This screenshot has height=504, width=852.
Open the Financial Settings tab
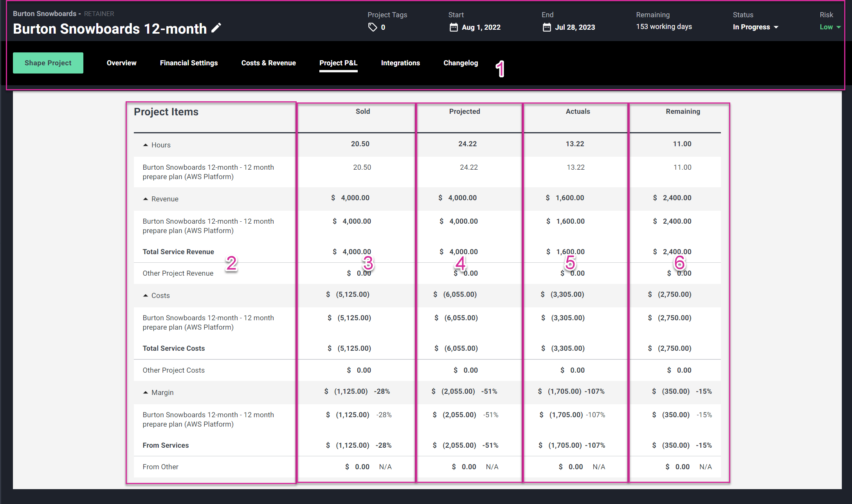pyautogui.click(x=189, y=63)
